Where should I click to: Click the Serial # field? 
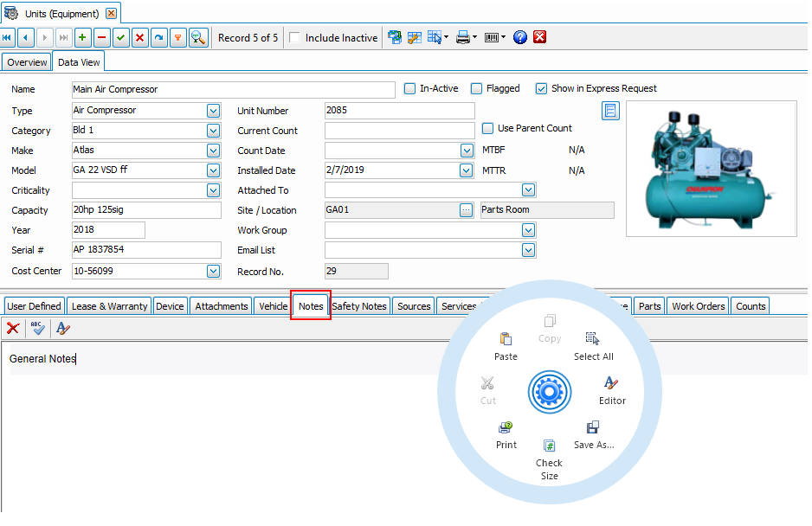(x=146, y=249)
